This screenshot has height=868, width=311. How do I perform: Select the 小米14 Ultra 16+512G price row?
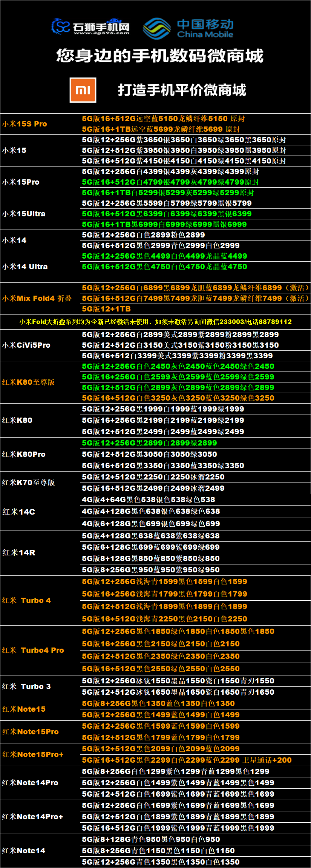point(164,267)
